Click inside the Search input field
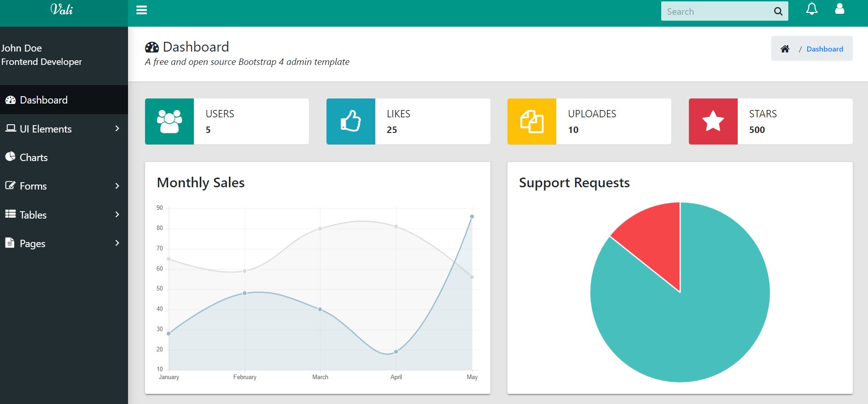Viewport: 868px width, 404px height. (x=716, y=12)
